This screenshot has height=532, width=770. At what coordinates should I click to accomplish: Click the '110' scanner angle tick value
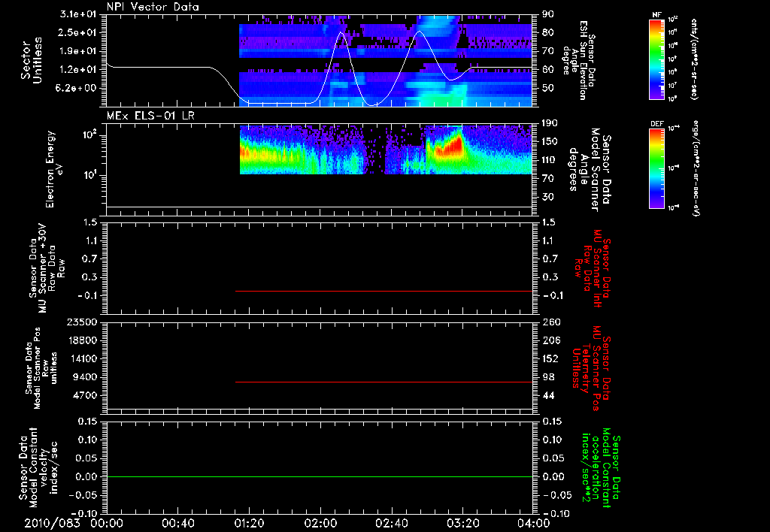pos(550,160)
